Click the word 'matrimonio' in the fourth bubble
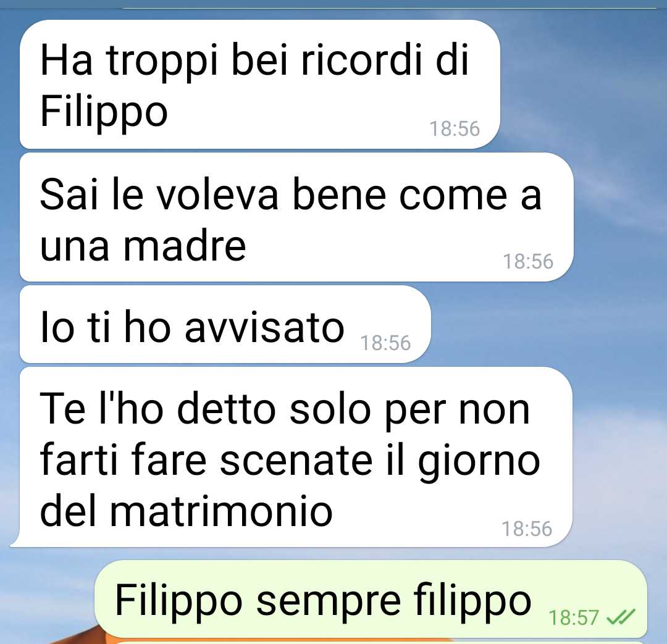Image resolution: width=667 pixels, height=644 pixels. point(221,511)
